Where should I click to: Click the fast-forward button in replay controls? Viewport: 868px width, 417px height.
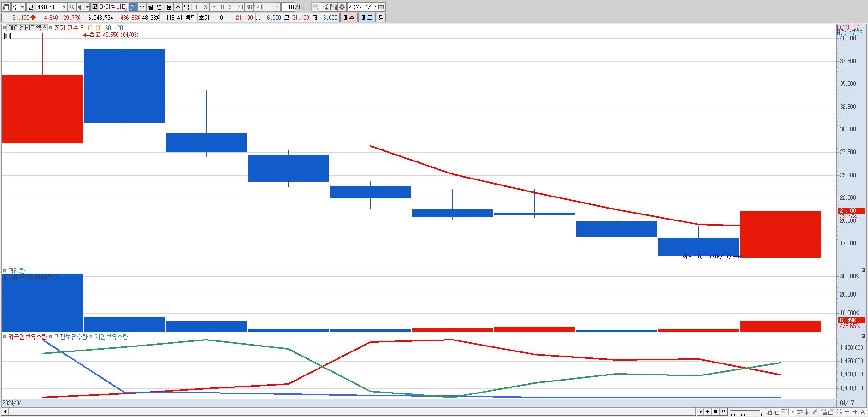[x=724, y=411]
